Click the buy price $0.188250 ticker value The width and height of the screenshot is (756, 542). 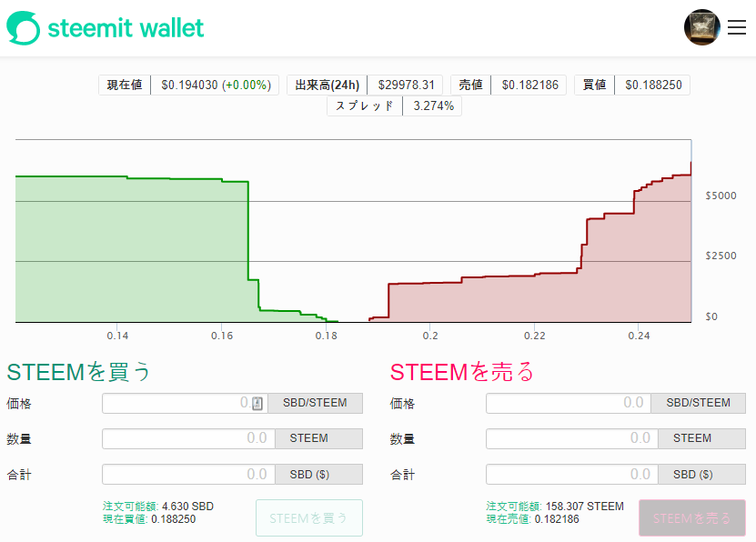click(x=653, y=85)
